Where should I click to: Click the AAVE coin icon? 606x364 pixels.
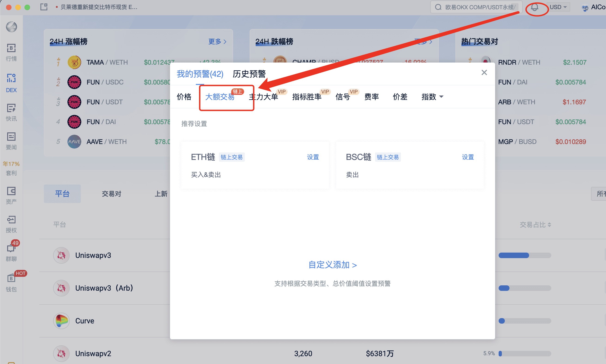74,142
